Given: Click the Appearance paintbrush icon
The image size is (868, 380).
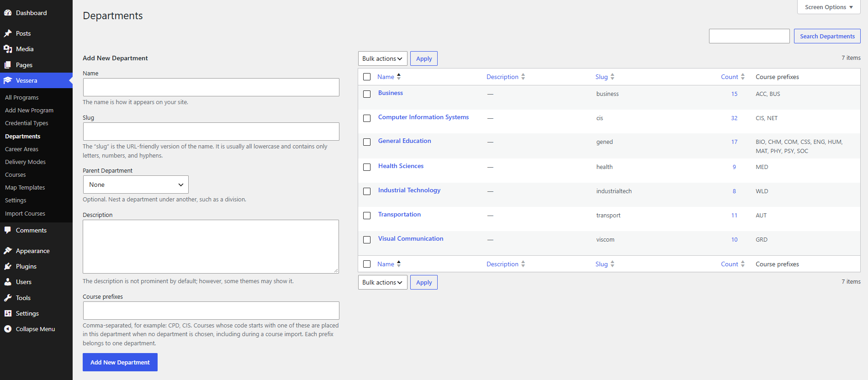Looking at the screenshot, I should (x=8, y=251).
